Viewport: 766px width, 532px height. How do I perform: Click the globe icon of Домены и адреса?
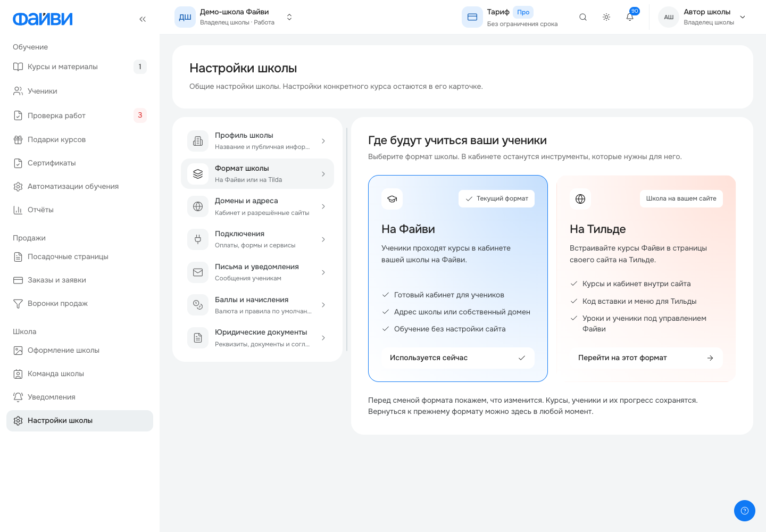198,206
